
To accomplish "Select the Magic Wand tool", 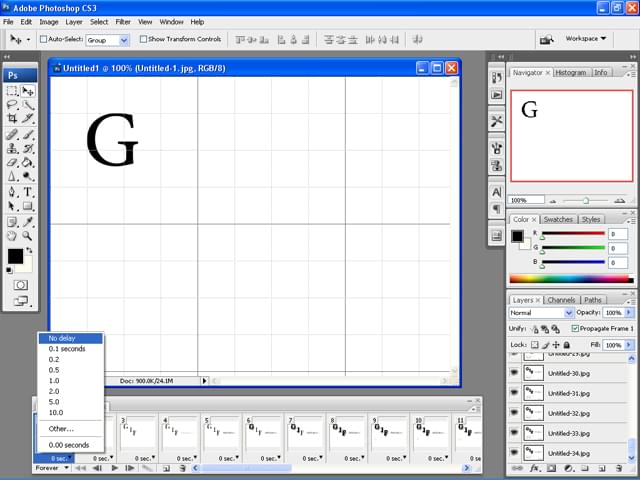I will click(x=28, y=105).
